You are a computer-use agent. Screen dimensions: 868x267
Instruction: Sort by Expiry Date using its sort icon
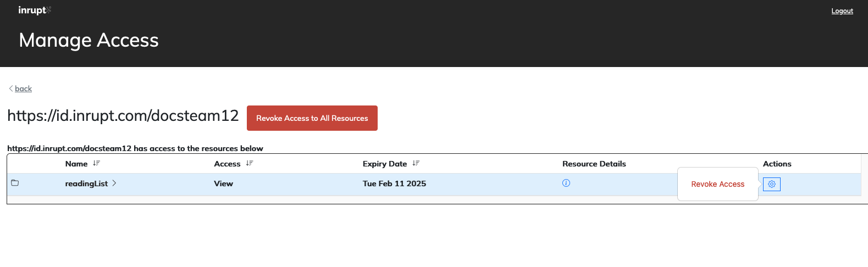(x=416, y=163)
